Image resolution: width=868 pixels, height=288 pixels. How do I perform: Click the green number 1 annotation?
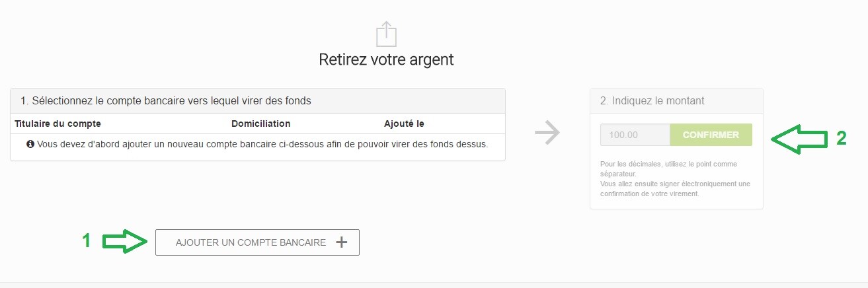(86, 242)
